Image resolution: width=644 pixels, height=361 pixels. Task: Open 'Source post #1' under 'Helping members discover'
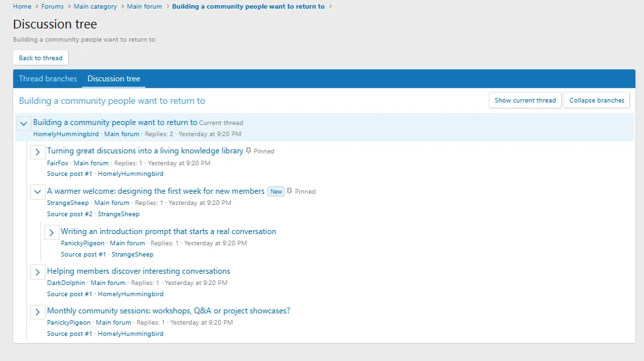click(x=69, y=294)
